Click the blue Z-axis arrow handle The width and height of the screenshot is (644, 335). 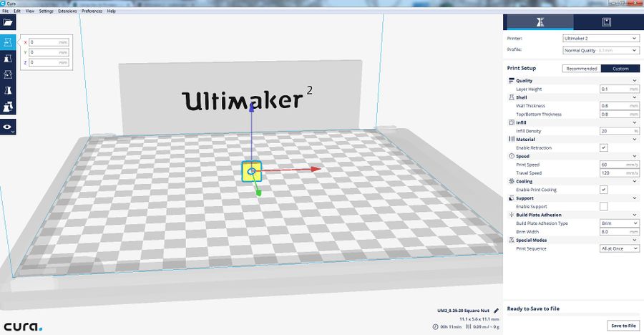(252, 107)
